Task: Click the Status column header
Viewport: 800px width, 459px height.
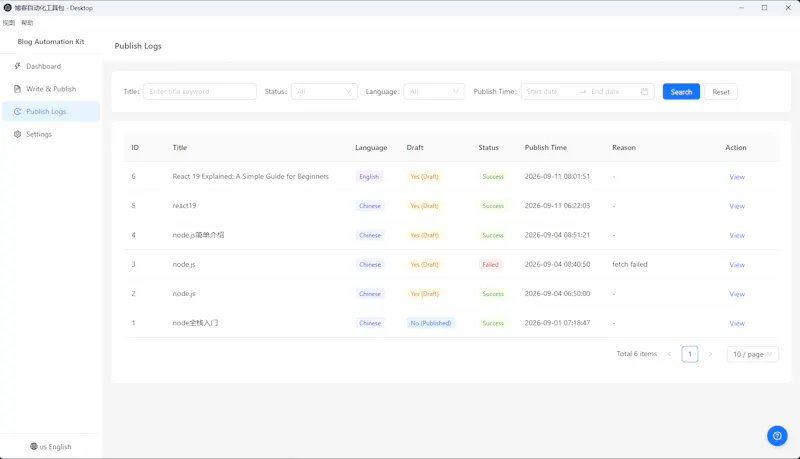Action: 488,148
